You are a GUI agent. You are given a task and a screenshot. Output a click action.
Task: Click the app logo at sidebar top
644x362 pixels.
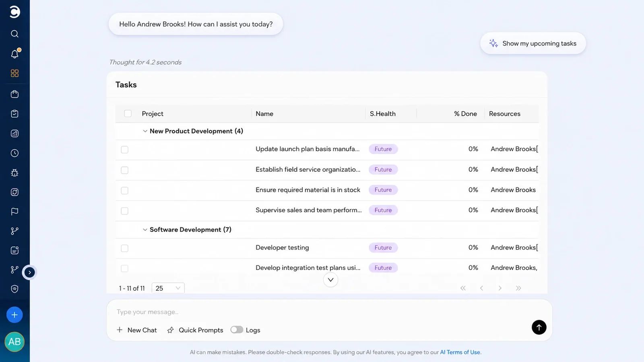(14, 12)
